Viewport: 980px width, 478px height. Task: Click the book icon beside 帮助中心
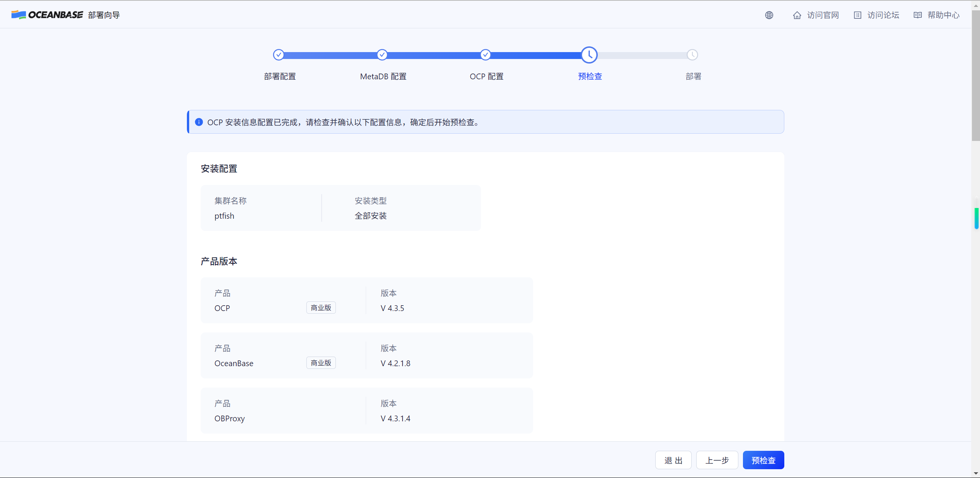tap(918, 15)
